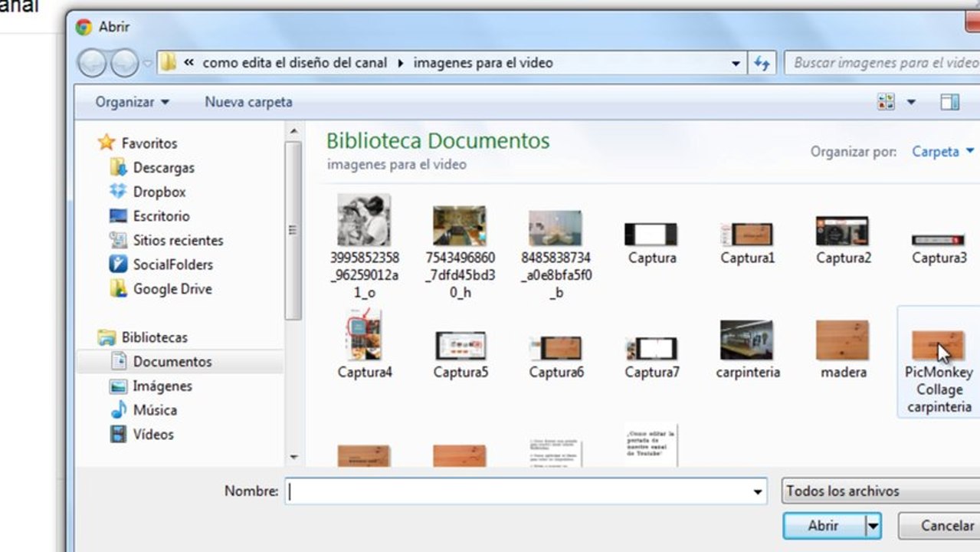
Task: Click the Escritorio desktop icon
Action: point(118,216)
